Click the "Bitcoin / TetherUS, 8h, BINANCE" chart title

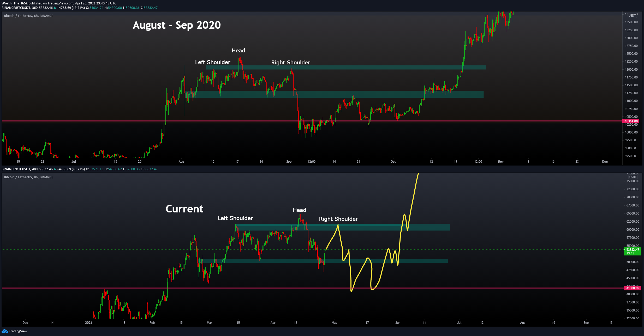coord(28,177)
